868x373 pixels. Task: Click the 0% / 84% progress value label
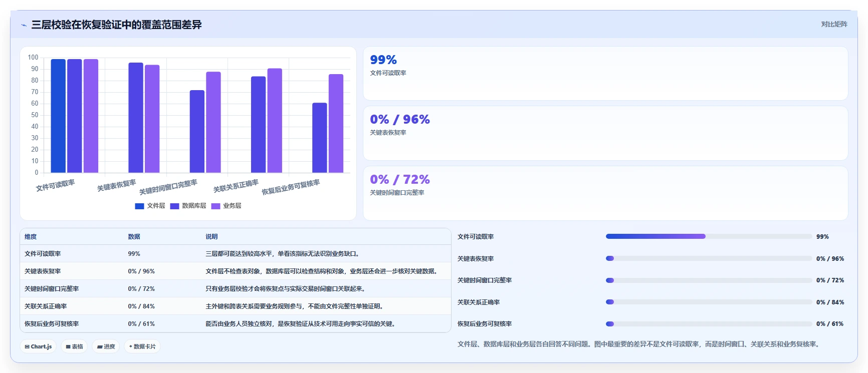(830, 302)
